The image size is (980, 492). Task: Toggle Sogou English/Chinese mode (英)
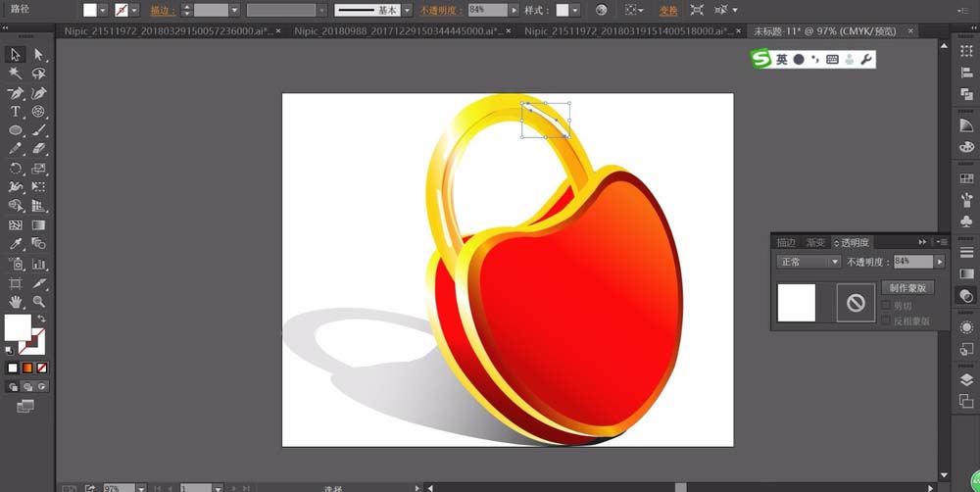(782, 60)
